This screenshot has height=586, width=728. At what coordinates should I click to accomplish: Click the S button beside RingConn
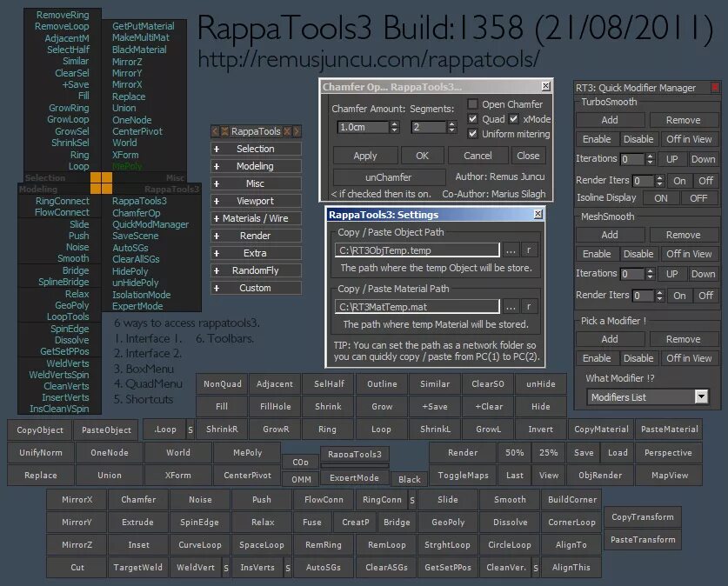(412, 500)
